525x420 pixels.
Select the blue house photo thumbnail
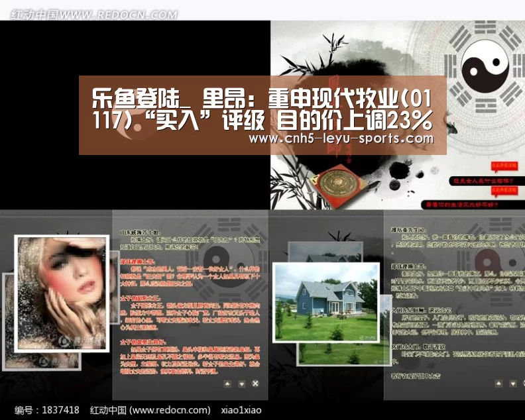pyautogui.click(x=326, y=303)
